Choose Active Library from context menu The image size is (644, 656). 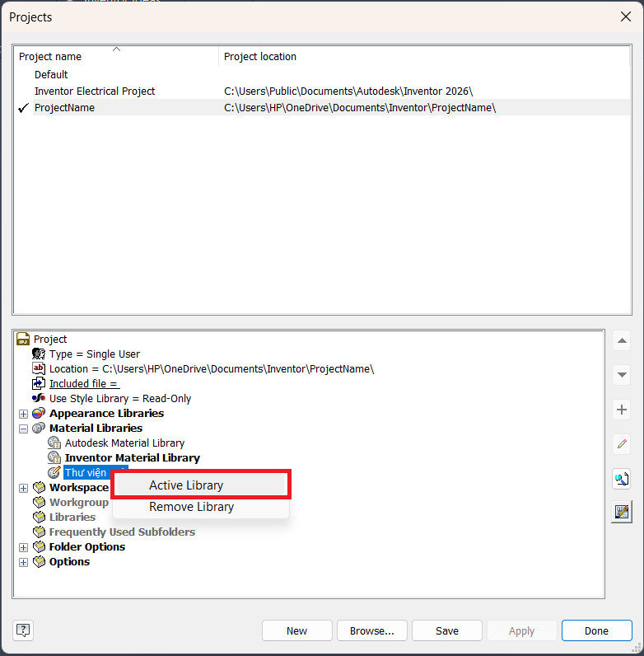pyautogui.click(x=201, y=485)
